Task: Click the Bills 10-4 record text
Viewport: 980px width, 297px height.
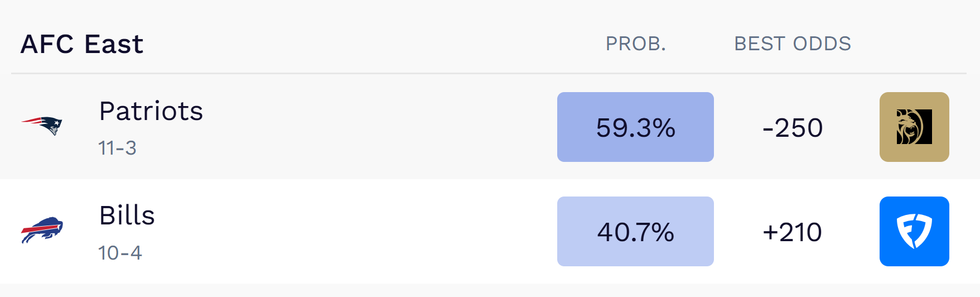Action: (x=120, y=253)
